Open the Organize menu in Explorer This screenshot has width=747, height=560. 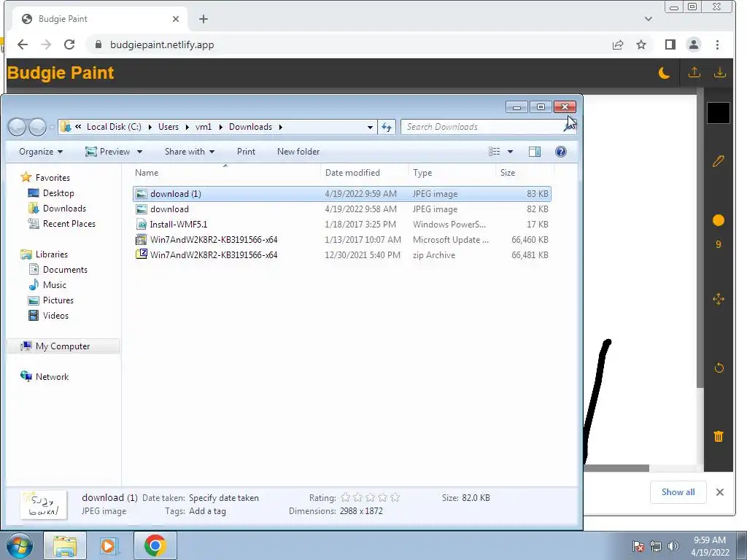coord(41,152)
